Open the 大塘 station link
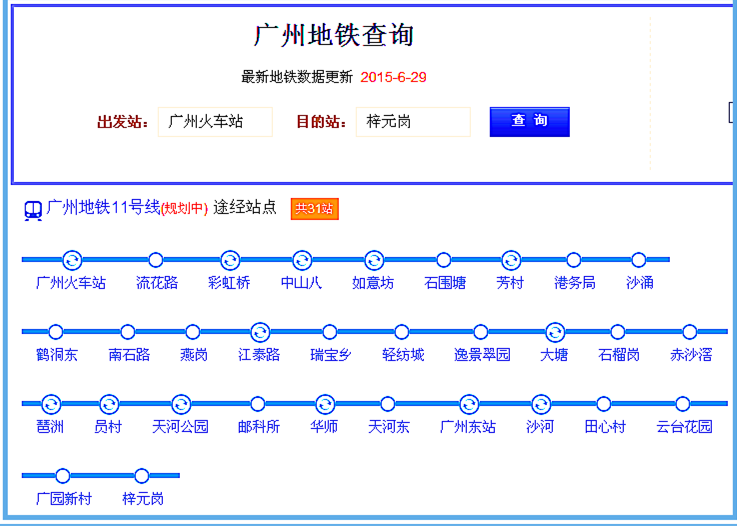737x526 pixels. (x=554, y=355)
